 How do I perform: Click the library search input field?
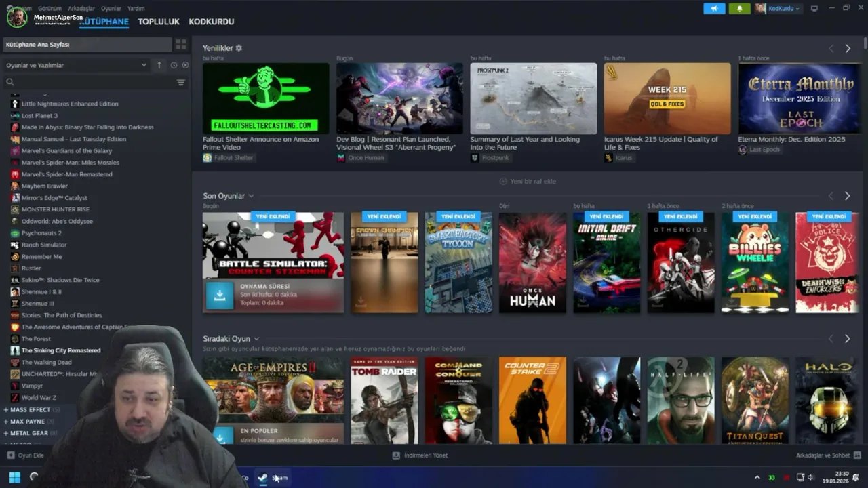click(x=95, y=82)
